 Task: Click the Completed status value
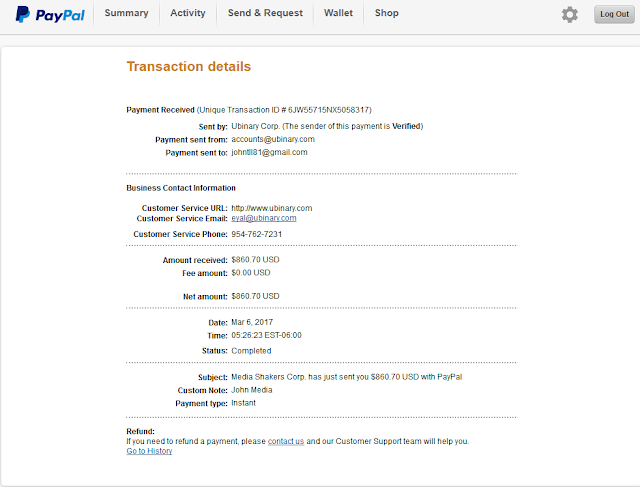[x=251, y=351]
